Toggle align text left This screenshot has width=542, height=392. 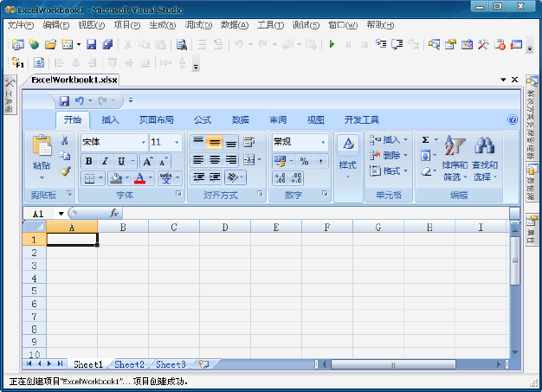(x=198, y=159)
